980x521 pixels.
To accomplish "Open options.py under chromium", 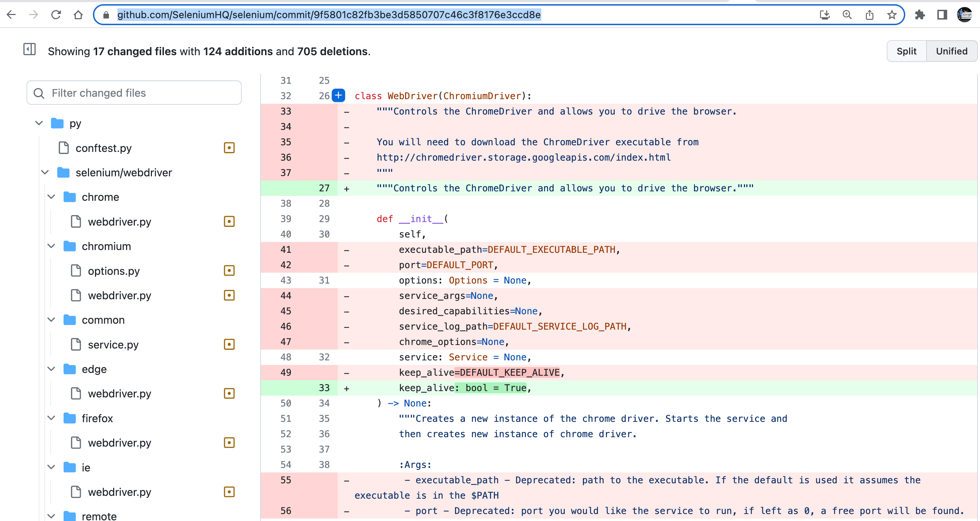I will click(114, 271).
